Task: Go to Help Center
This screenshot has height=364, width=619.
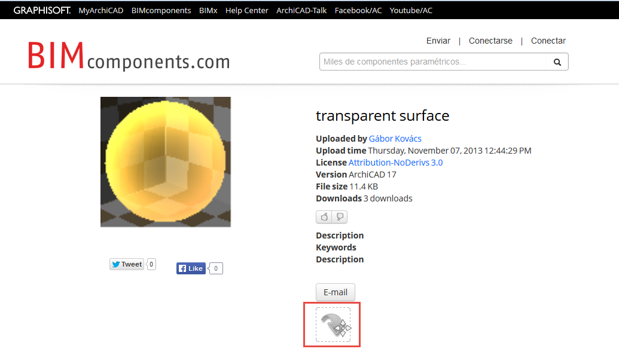Action: click(x=247, y=11)
